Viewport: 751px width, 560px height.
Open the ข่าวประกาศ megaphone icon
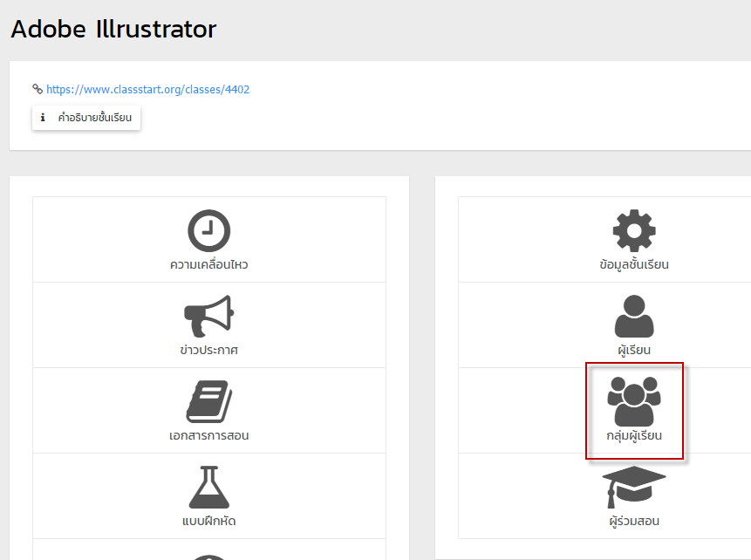208,316
